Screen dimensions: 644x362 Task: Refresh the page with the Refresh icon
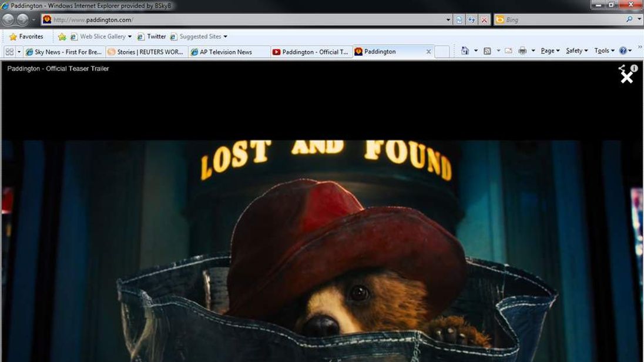pyautogui.click(x=471, y=20)
